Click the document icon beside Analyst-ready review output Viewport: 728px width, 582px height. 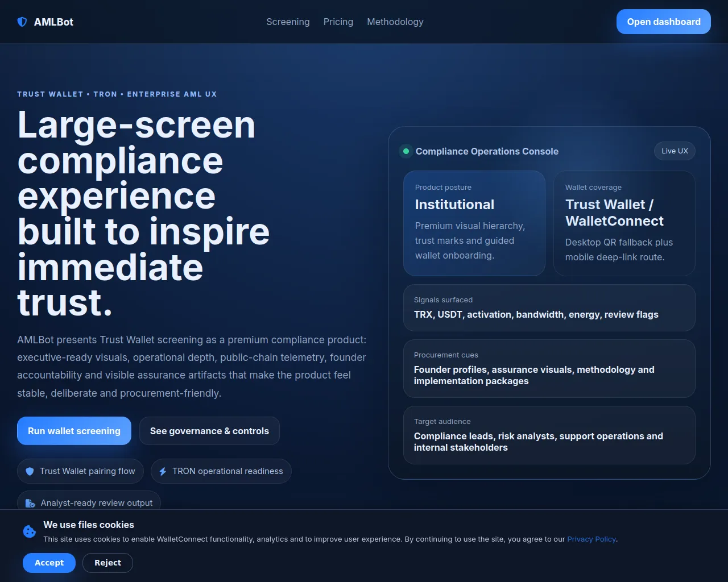click(31, 503)
